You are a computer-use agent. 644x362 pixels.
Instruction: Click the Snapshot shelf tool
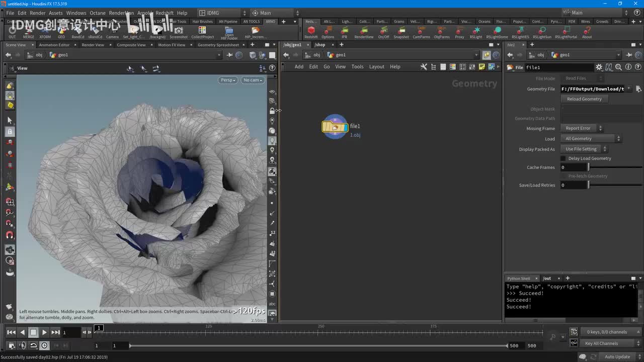[401, 31]
